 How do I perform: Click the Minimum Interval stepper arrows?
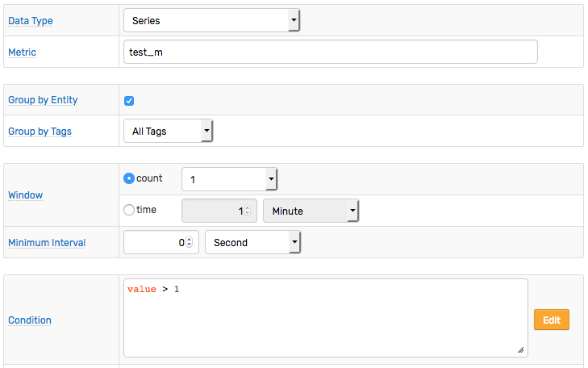click(189, 242)
